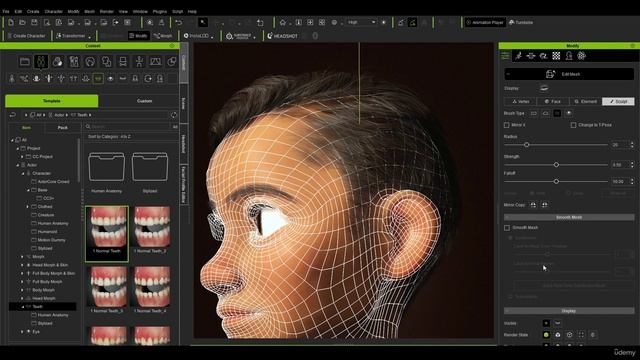This screenshot has width=640, height=360.
Task: Expand the Eye tree node
Action: [x=22, y=332]
